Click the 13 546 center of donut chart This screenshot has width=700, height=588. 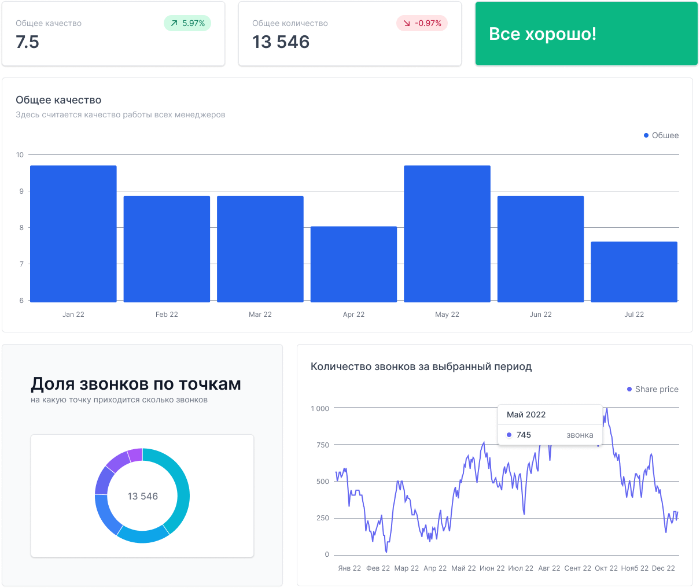pyautogui.click(x=143, y=496)
